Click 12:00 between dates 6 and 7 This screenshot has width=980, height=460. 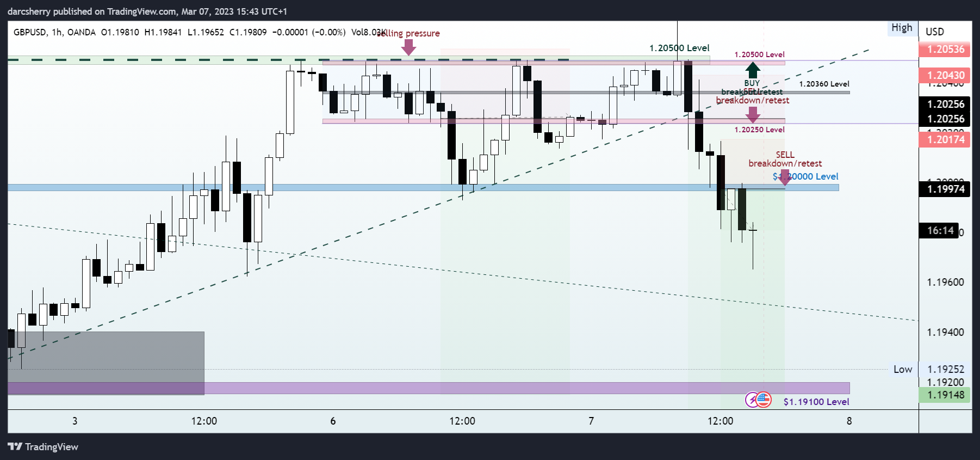coord(462,421)
